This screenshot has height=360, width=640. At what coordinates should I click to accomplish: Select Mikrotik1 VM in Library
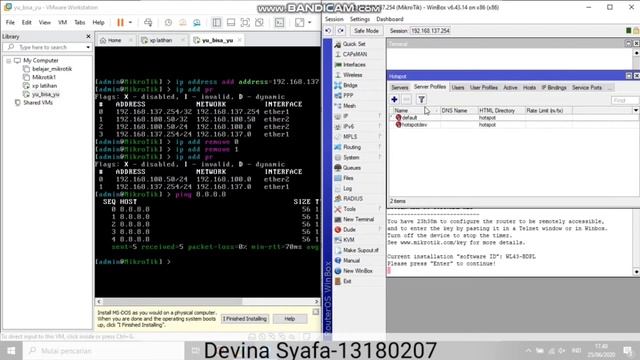click(x=44, y=77)
